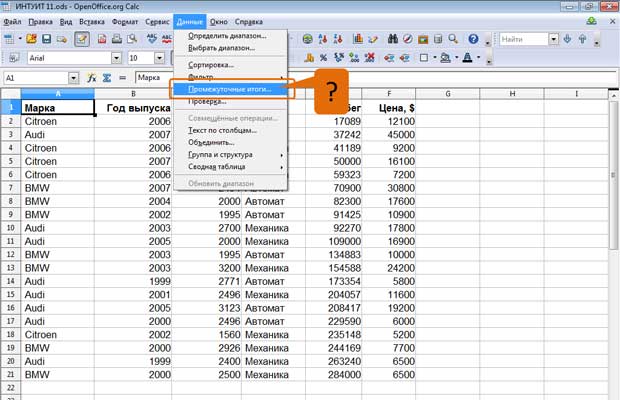Click Background Color bucket icon
620x400 pixels.
pos(446,58)
